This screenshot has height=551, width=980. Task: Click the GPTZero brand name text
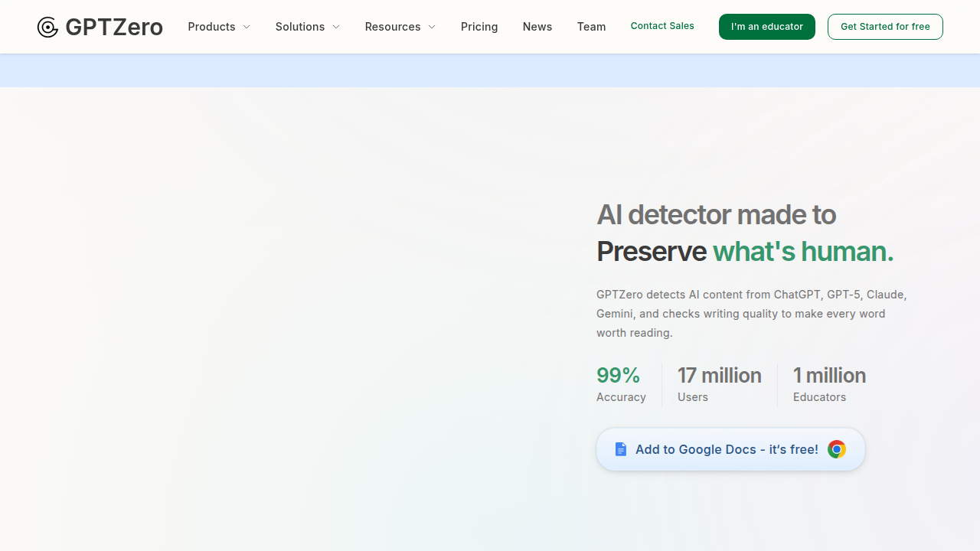(x=114, y=28)
